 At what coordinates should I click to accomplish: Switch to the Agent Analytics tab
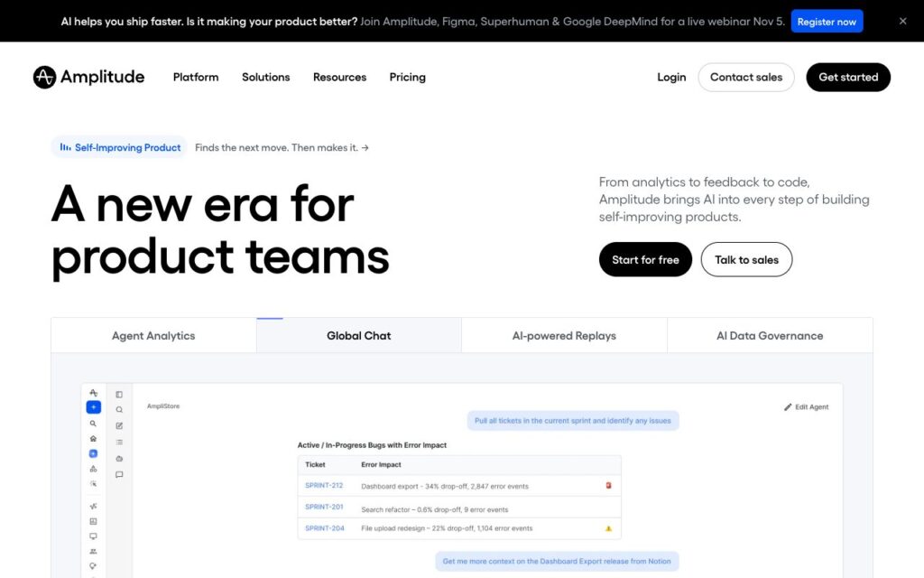point(153,336)
